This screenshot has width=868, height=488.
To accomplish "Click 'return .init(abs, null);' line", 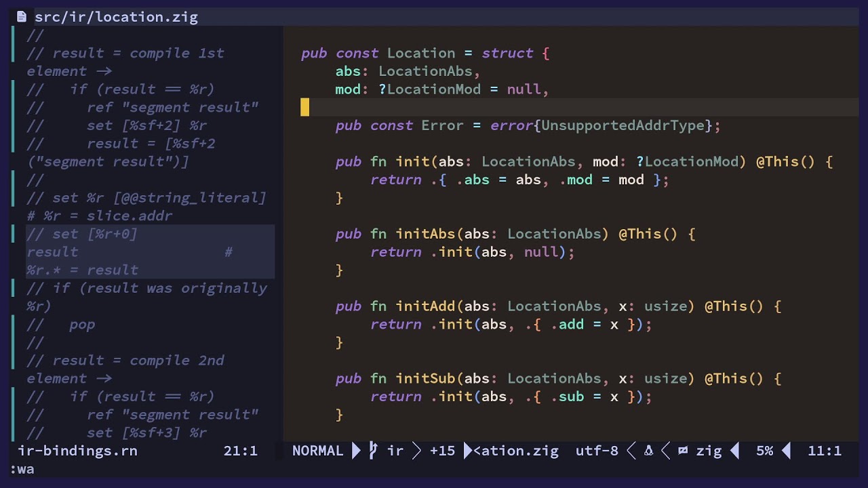I will coord(473,252).
